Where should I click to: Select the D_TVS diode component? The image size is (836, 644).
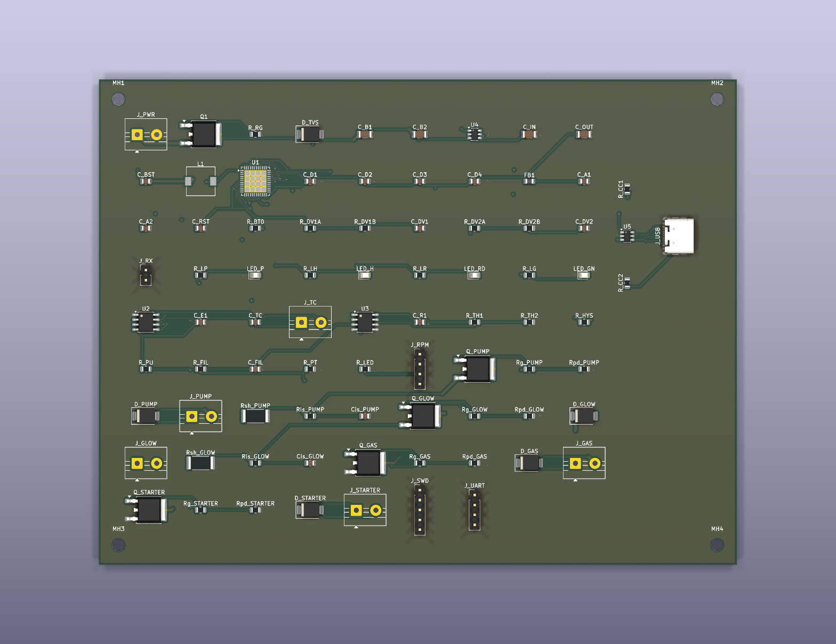[x=310, y=134]
